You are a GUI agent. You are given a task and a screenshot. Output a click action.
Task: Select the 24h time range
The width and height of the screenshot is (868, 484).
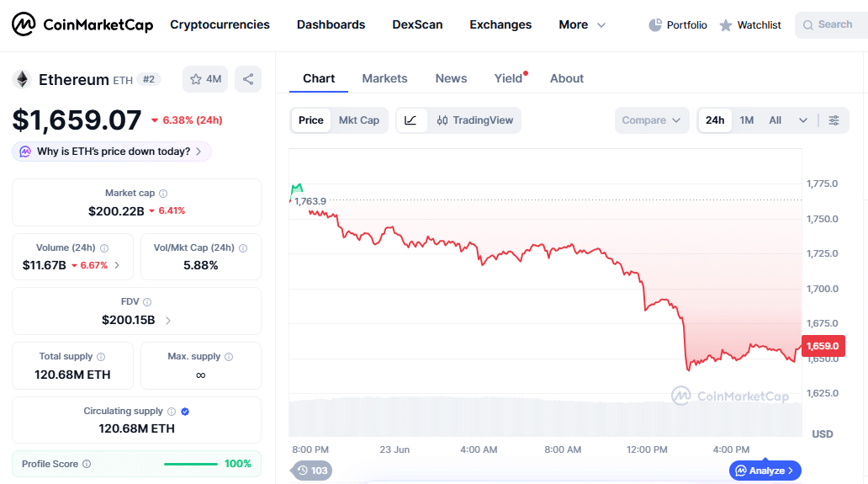pos(715,120)
